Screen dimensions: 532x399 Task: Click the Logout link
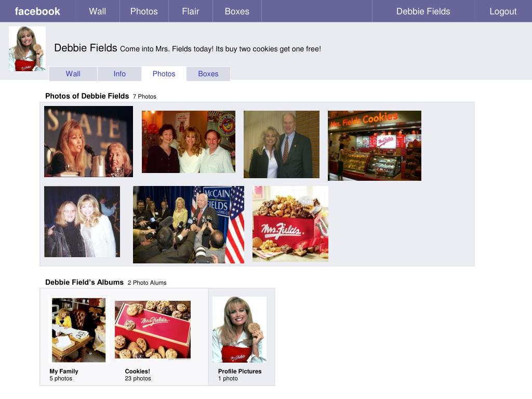tap(503, 11)
